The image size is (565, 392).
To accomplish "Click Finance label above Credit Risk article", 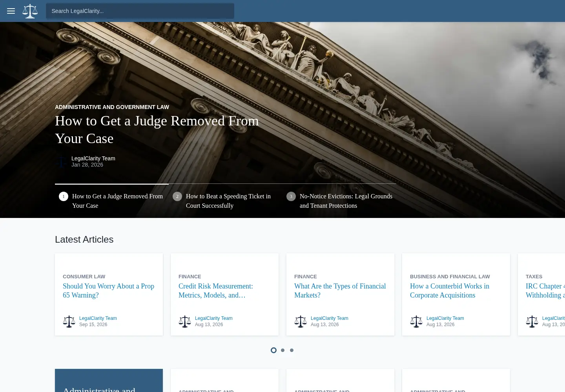I will point(190,276).
